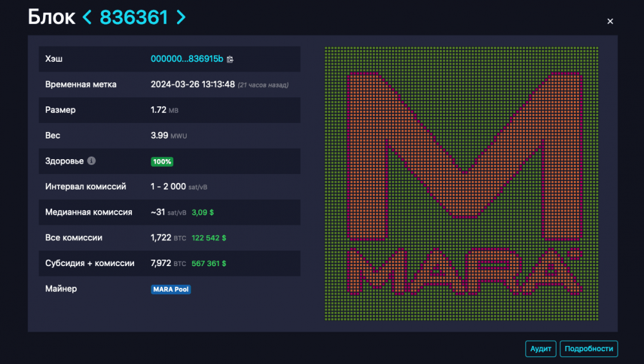This screenshot has width=644, height=364.
Task: Click the 100% health badge
Action: (x=162, y=162)
